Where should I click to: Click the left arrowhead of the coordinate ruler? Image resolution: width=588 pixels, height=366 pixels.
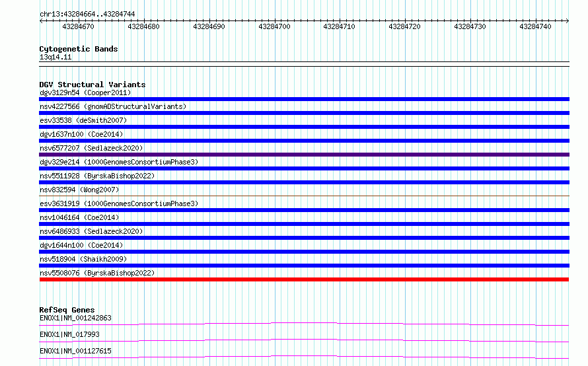(x=41, y=21)
